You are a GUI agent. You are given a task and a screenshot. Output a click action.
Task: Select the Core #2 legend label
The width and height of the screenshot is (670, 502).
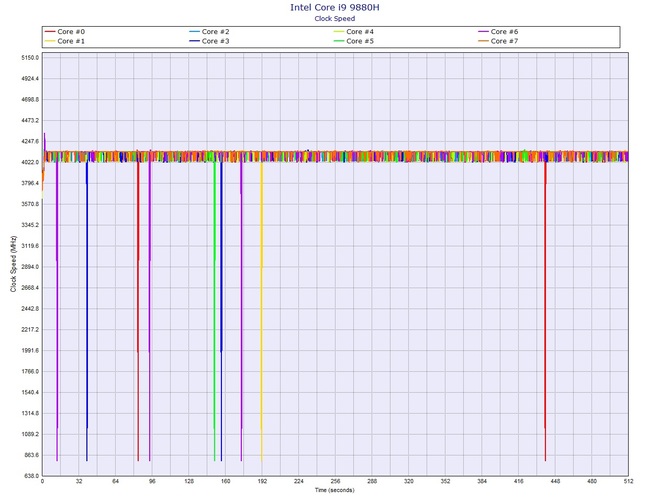215,32
